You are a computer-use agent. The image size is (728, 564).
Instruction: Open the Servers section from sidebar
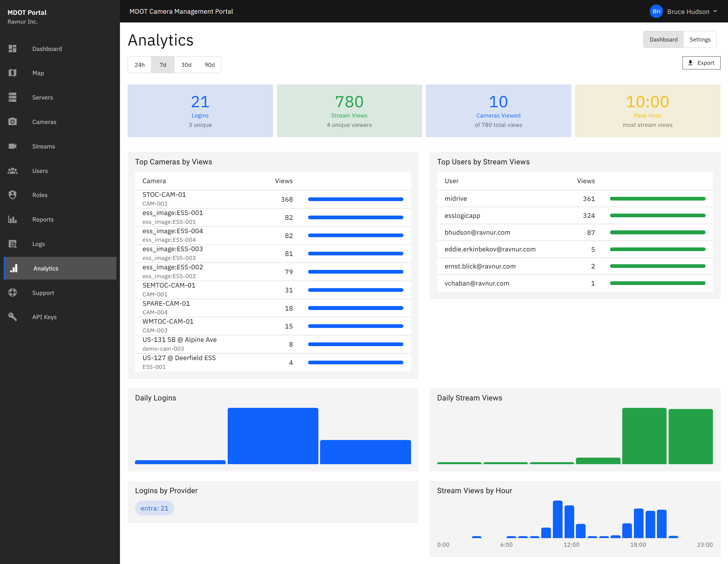[x=13, y=97]
